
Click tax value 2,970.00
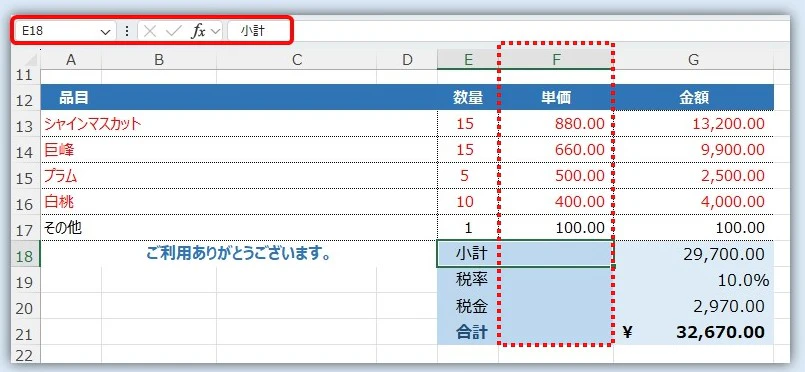693,306
